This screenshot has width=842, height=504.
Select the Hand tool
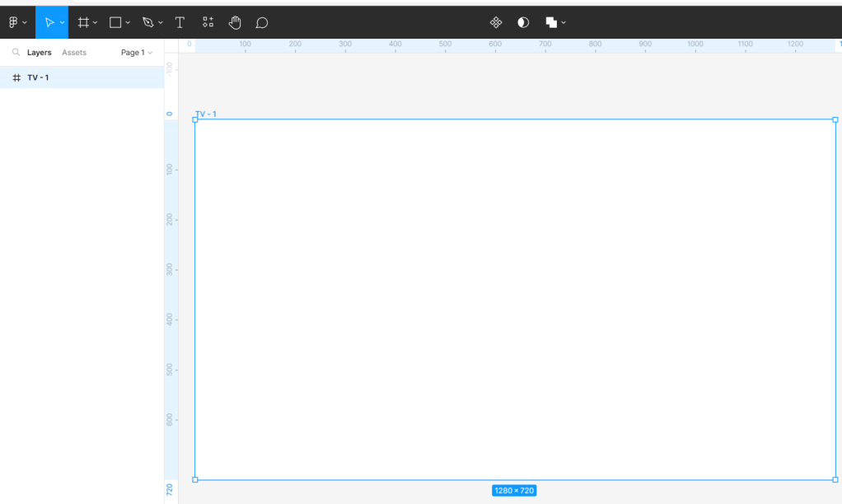tap(235, 22)
